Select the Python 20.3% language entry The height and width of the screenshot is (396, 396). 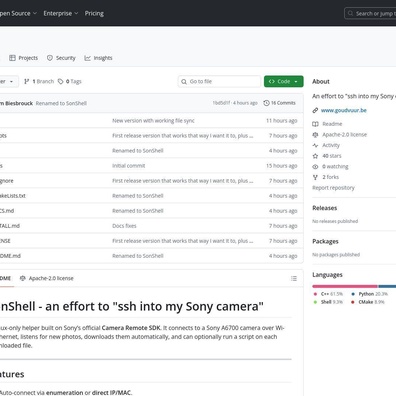369,294
